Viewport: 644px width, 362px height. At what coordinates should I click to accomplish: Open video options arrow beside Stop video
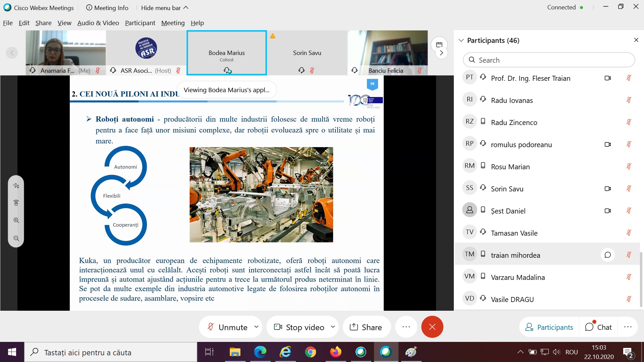tap(333, 326)
